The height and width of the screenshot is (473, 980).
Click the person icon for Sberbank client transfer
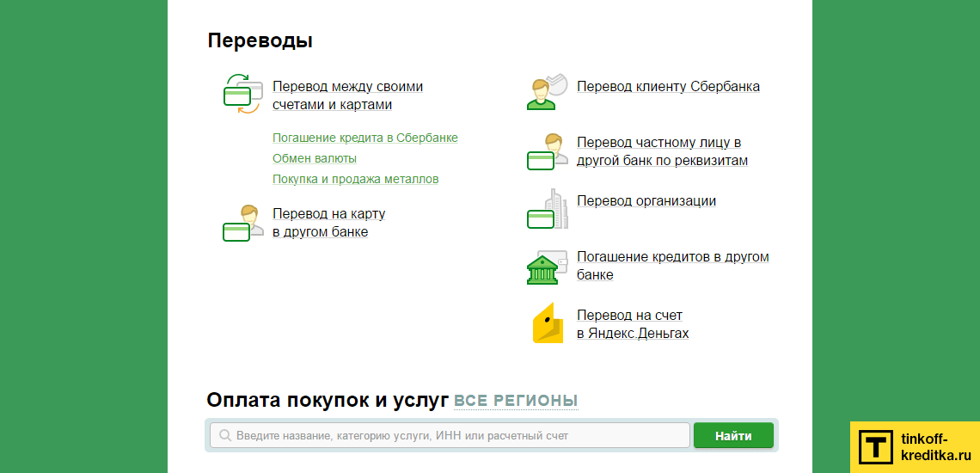point(546,92)
